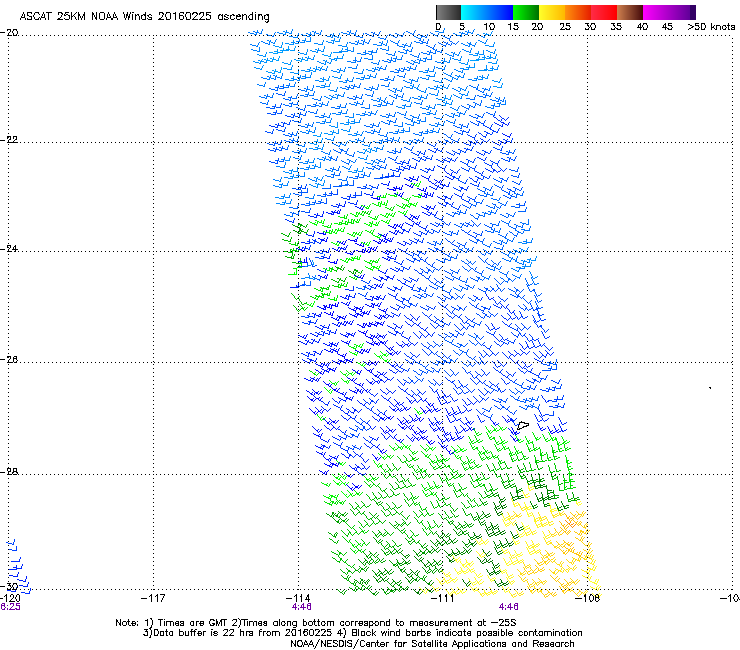Click the "-28" latitude axis label
This screenshot has height=650, width=740.
pyautogui.click(x=9, y=472)
